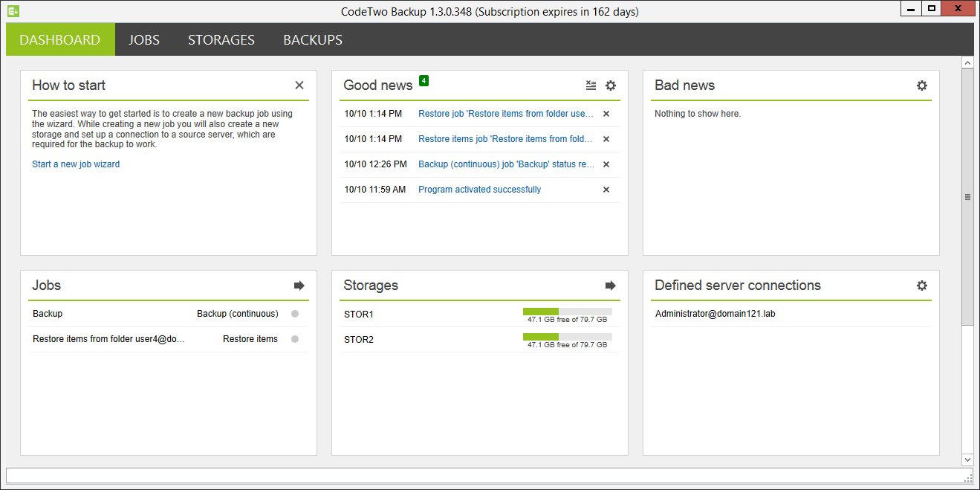This screenshot has width=980, height=490.
Task: Click the 10/10 12:26 PM timestamp
Action: tap(375, 164)
